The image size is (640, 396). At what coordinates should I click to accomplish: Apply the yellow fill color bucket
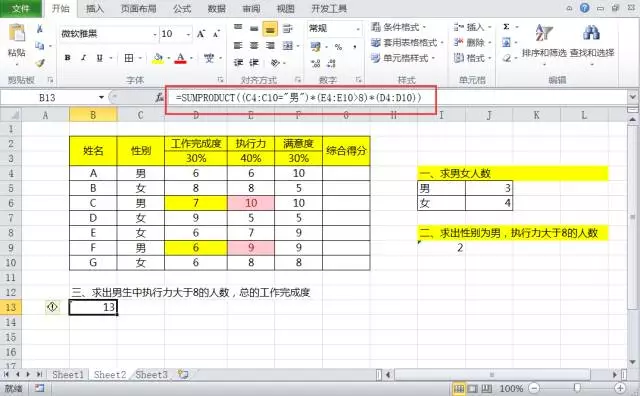[x=158, y=58]
